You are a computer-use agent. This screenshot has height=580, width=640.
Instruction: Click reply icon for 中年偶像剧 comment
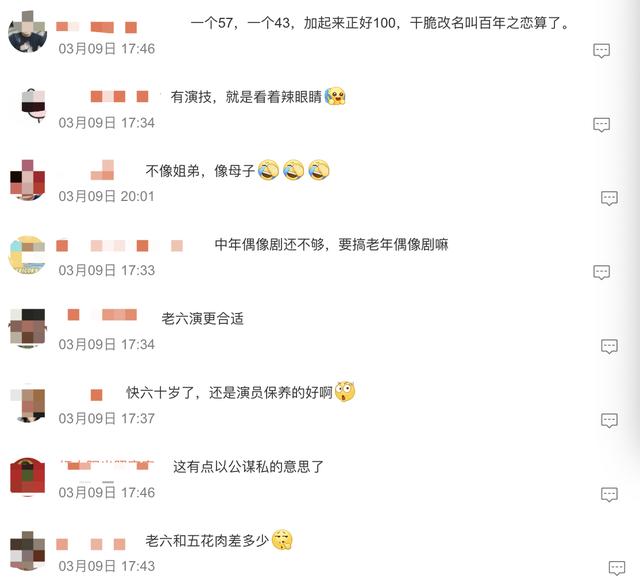(601, 272)
